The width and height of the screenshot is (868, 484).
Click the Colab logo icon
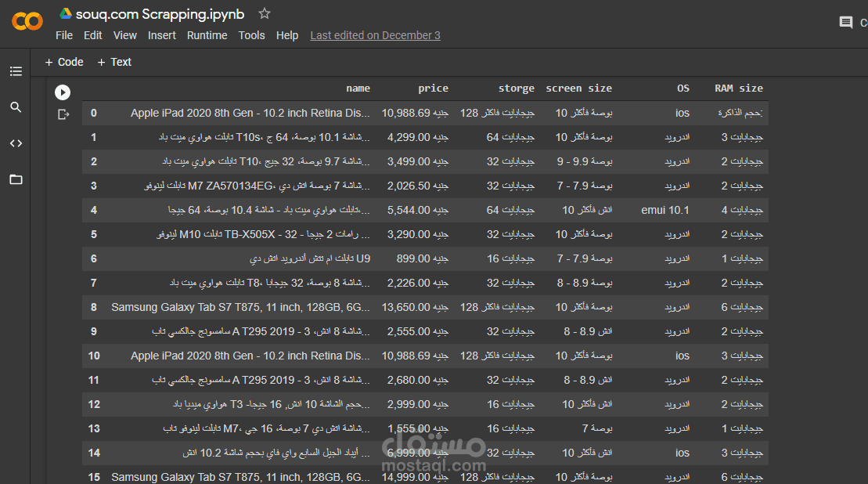click(27, 22)
